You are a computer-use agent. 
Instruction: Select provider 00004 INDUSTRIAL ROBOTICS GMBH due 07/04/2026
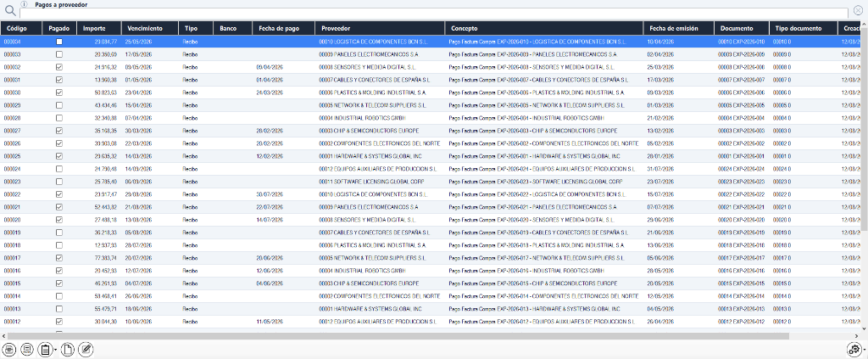click(x=361, y=118)
